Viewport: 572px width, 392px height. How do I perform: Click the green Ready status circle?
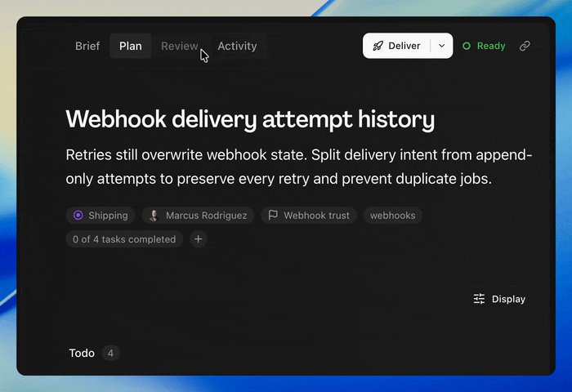[x=467, y=46]
